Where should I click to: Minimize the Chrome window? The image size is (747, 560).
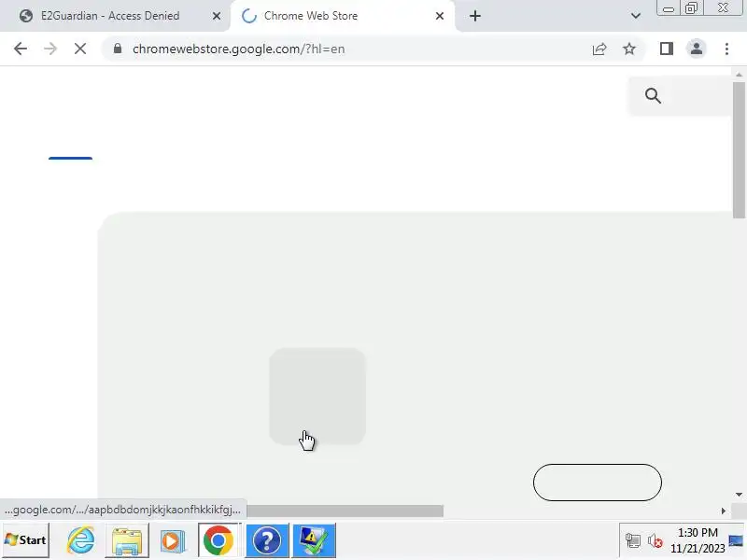668,8
